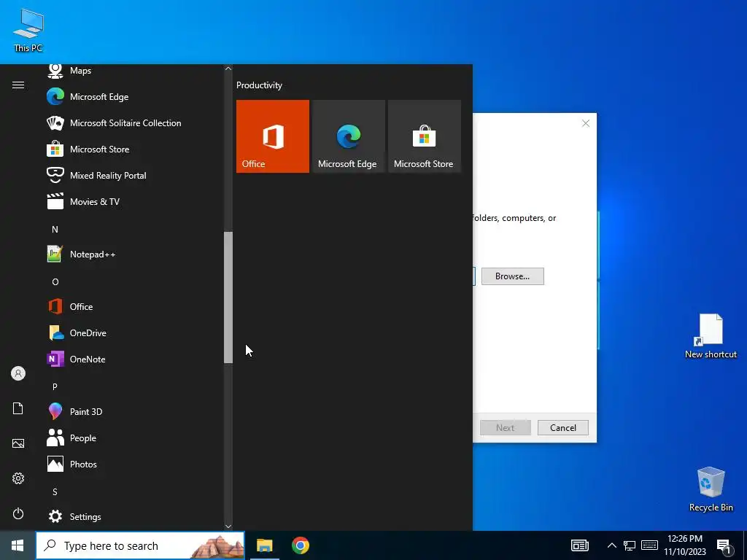This screenshot has height=560, width=747.
Task: Click the network icon in system tray
Action: pyautogui.click(x=630, y=545)
